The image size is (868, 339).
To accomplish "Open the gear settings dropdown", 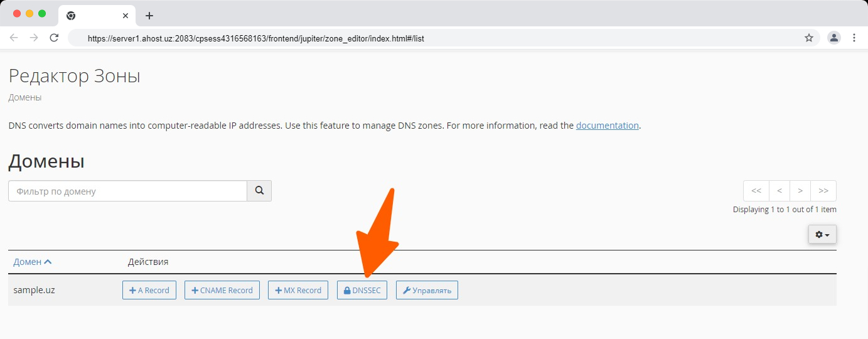I will (x=822, y=234).
